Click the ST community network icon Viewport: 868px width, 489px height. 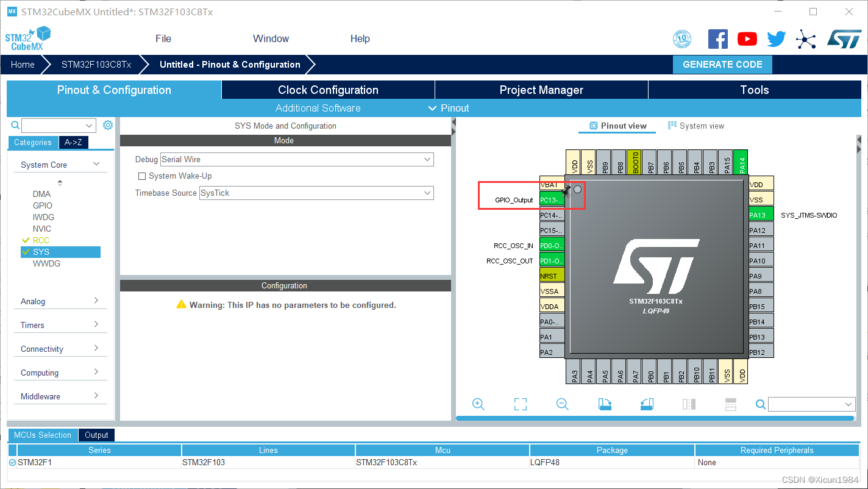pos(806,40)
